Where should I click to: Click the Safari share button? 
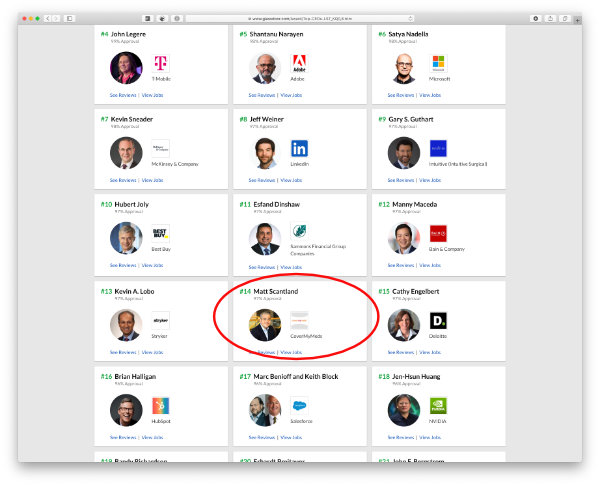(x=550, y=18)
